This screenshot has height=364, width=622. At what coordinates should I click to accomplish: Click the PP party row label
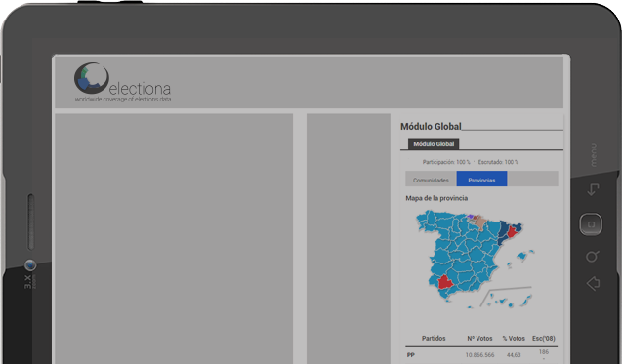(x=410, y=355)
